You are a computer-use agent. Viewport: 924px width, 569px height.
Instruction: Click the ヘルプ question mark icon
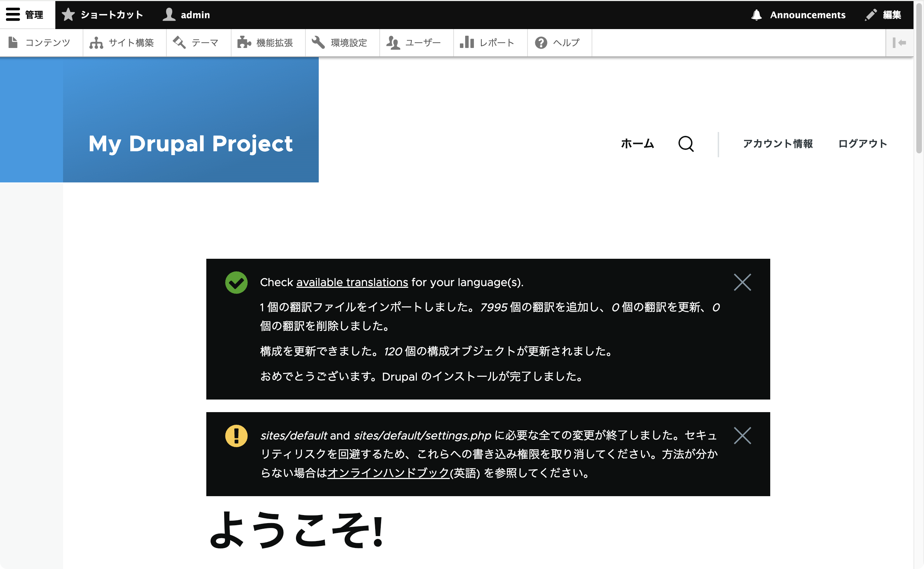click(541, 42)
